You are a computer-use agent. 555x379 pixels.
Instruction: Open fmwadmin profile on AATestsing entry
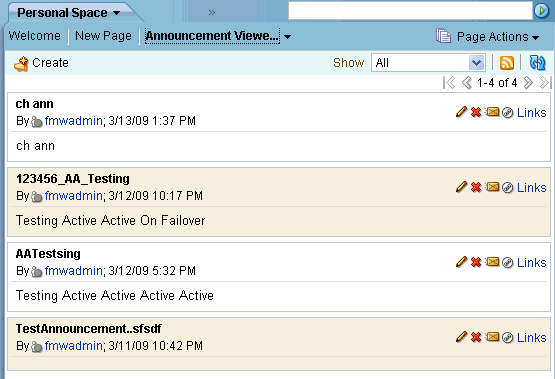pyautogui.click(x=74, y=271)
